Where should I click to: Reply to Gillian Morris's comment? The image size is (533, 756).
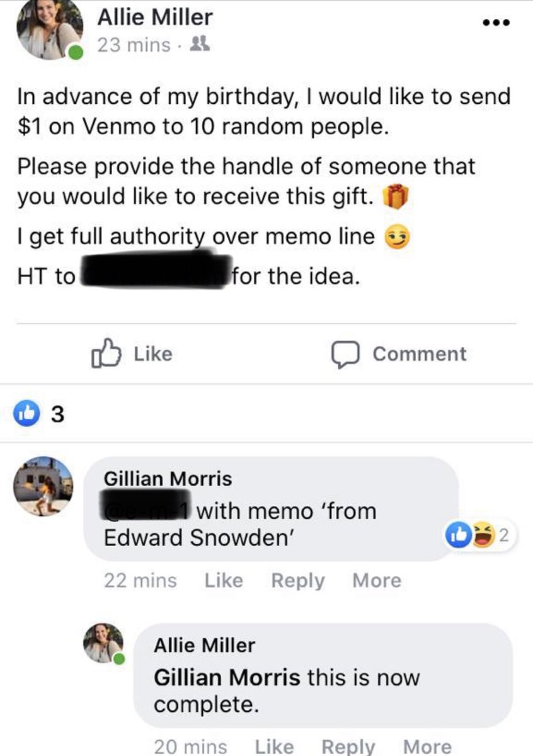click(298, 580)
